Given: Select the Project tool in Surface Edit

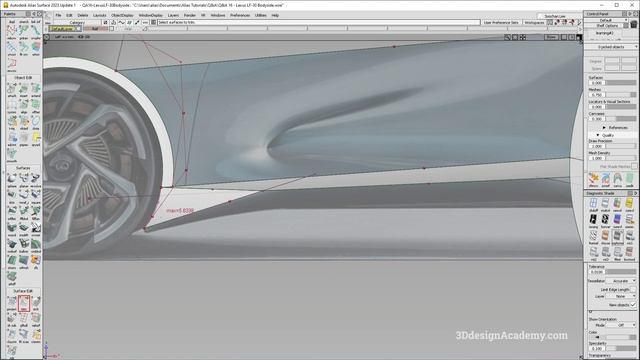Looking at the screenshot, I should pyautogui.click(x=11, y=302).
